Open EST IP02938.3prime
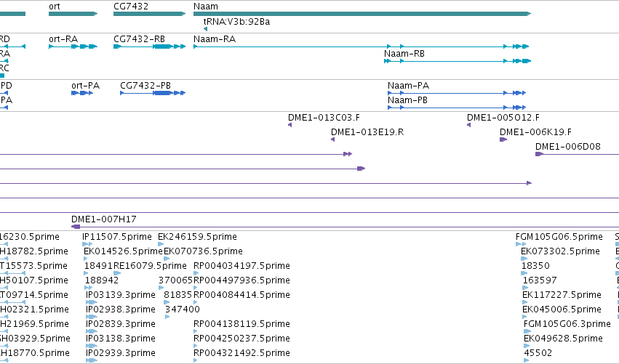Screen dimensions: 619x364 [121, 310]
